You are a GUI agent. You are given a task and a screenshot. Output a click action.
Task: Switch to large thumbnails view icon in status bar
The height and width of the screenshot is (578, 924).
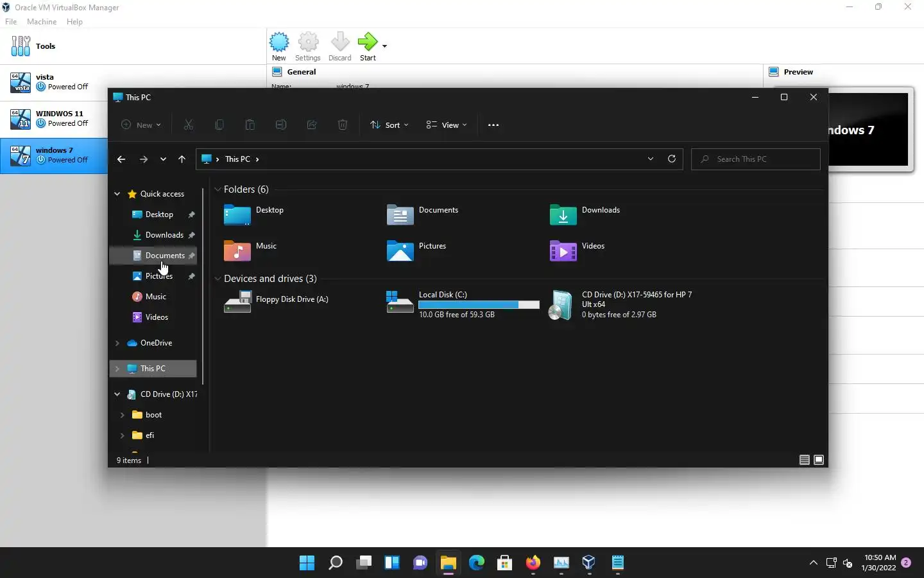pos(819,460)
